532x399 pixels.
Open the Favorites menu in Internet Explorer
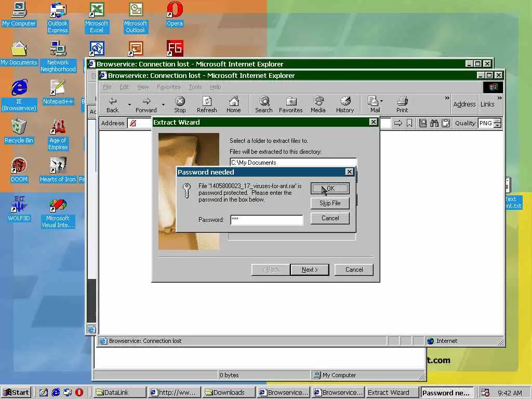(x=169, y=87)
